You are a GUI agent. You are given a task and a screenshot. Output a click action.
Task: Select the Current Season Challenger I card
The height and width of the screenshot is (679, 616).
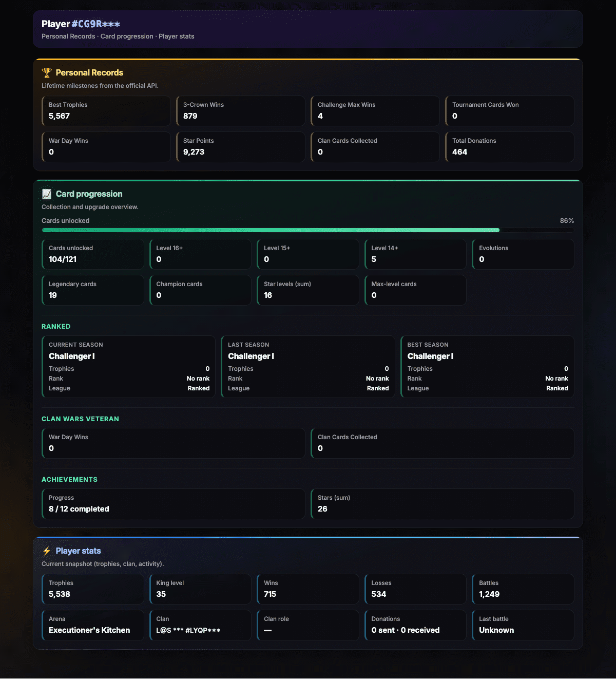(129, 367)
